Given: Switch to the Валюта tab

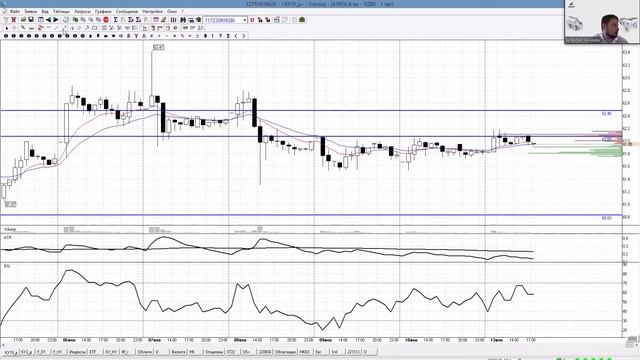Looking at the screenshot, I should 179,351.
